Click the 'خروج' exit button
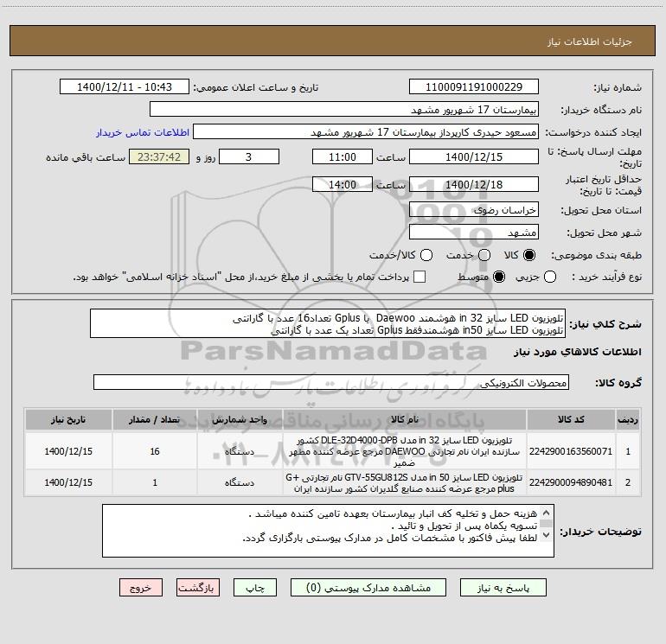This screenshot has width=666, height=644. pos(141,588)
